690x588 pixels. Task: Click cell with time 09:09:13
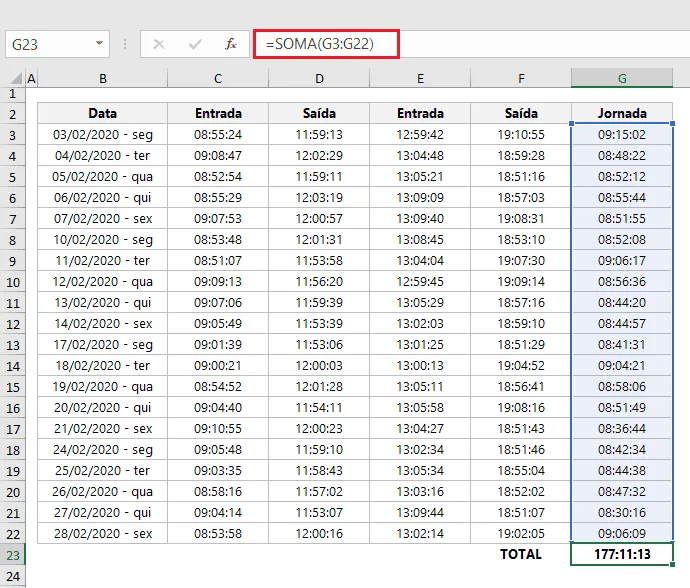(218, 281)
